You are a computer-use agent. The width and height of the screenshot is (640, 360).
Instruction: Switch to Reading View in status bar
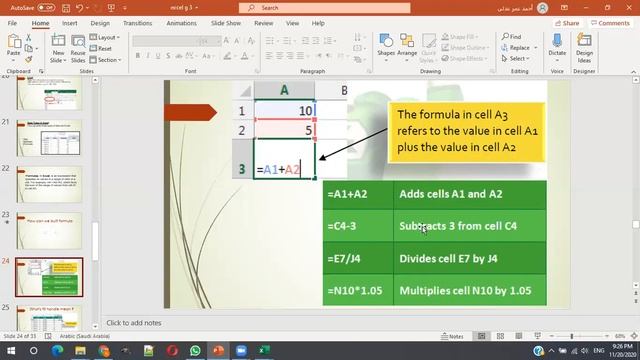pyautogui.click(x=518, y=336)
